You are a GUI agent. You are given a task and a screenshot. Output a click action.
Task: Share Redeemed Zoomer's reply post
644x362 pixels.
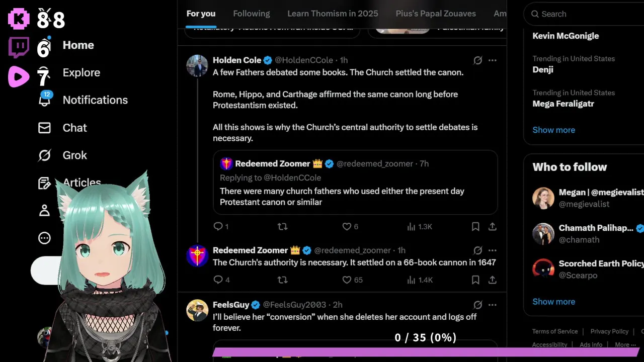point(493,280)
